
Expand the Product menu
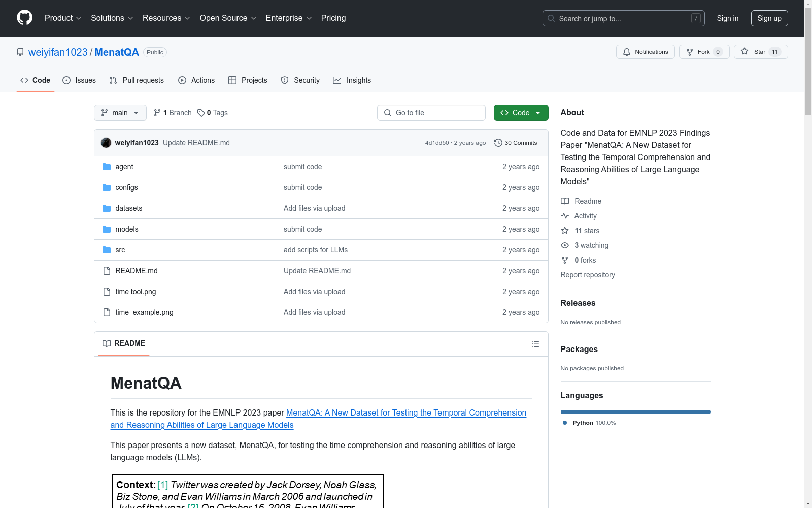[63, 18]
